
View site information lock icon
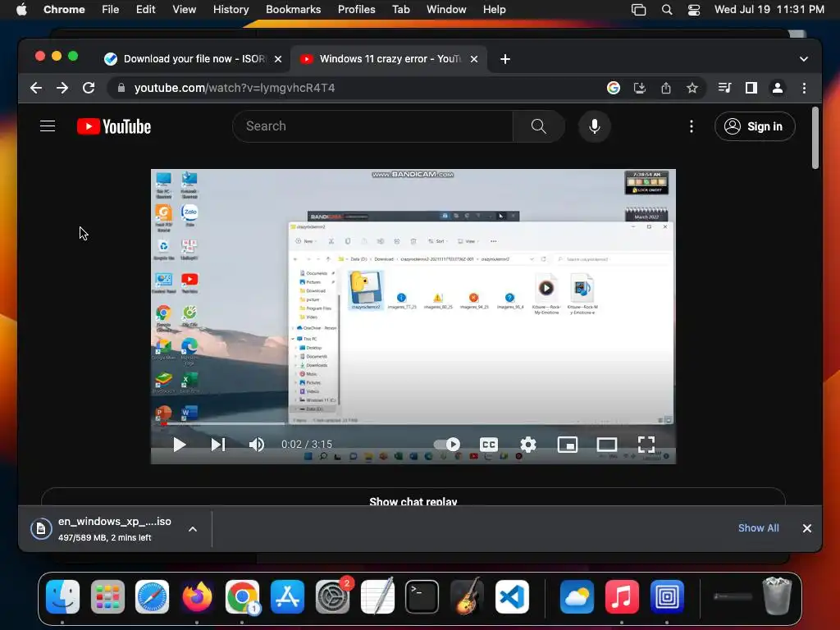[x=121, y=88]
